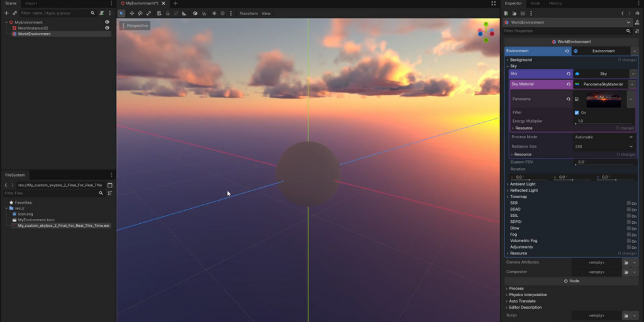The image size is (644, 322).
Task: Switch to the Node tab
Action: 535,3
